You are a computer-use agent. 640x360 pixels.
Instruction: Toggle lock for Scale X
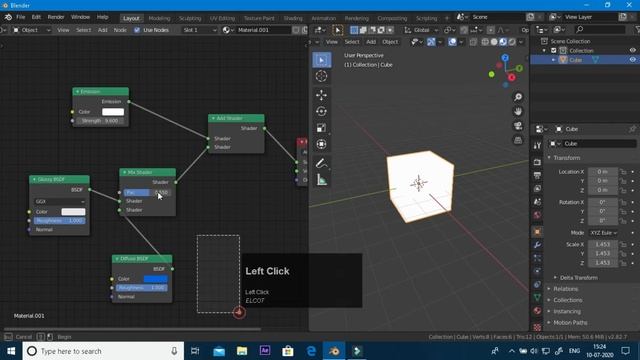click(623, 244)
